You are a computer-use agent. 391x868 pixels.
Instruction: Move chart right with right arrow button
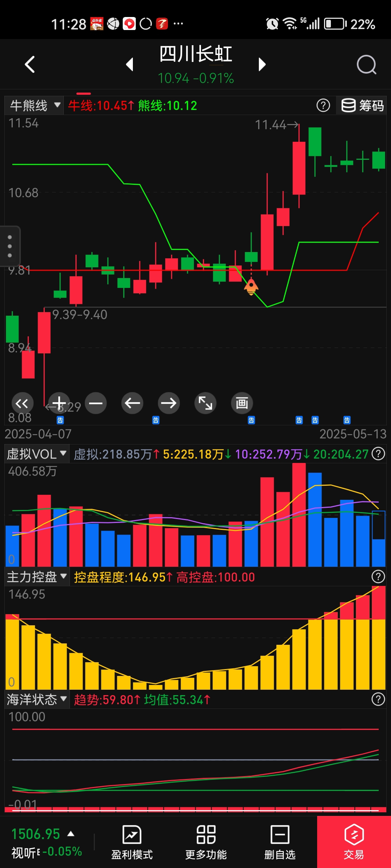pos(169,403)
